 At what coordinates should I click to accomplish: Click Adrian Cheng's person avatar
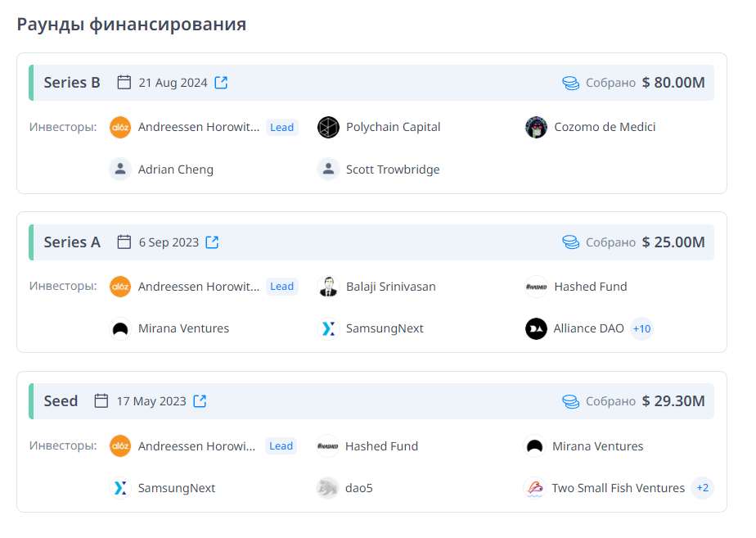[x=120, y=170]
